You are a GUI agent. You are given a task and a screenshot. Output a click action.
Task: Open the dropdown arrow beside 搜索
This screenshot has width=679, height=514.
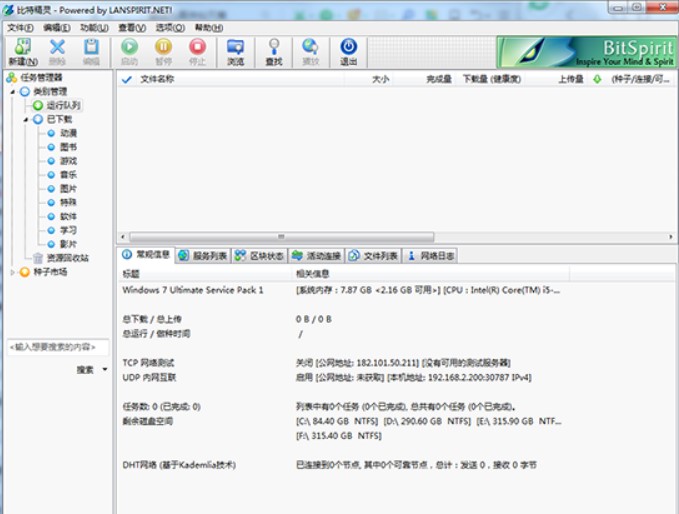point(105,369)
